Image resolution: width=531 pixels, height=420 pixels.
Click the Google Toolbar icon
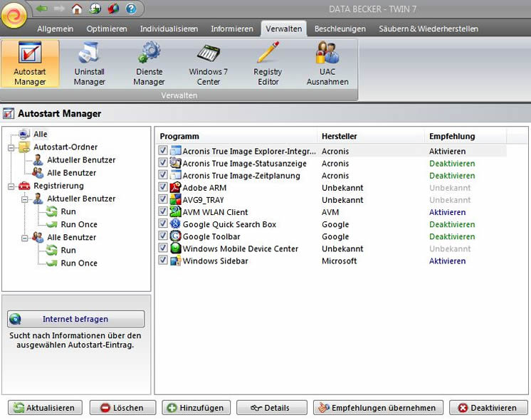[175, 236]
